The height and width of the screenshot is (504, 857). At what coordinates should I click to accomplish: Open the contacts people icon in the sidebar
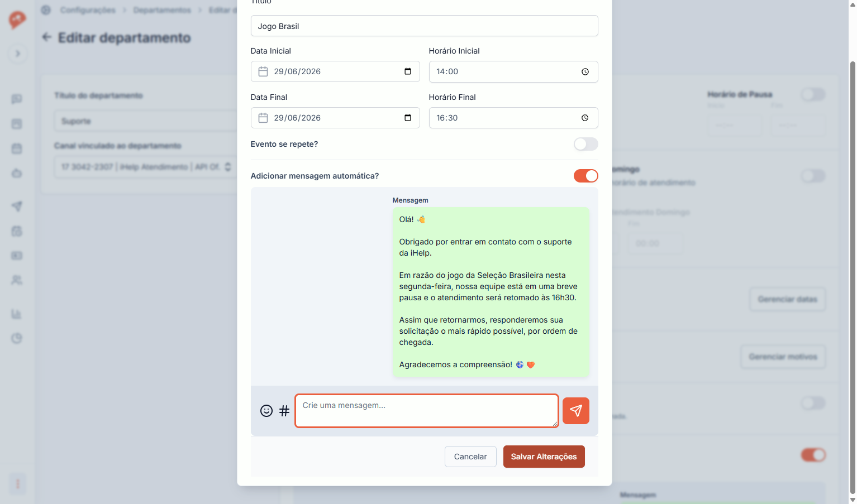point(17,280)
